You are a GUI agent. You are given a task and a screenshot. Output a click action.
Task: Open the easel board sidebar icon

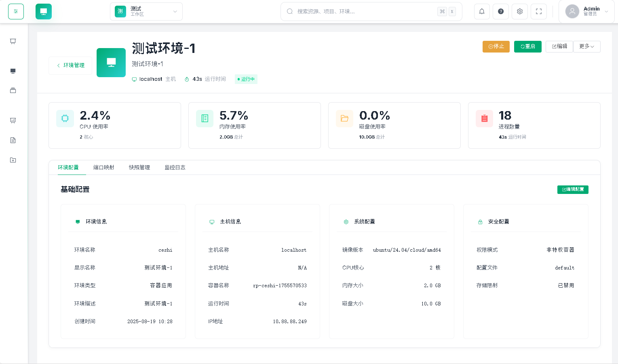(13, 41)
